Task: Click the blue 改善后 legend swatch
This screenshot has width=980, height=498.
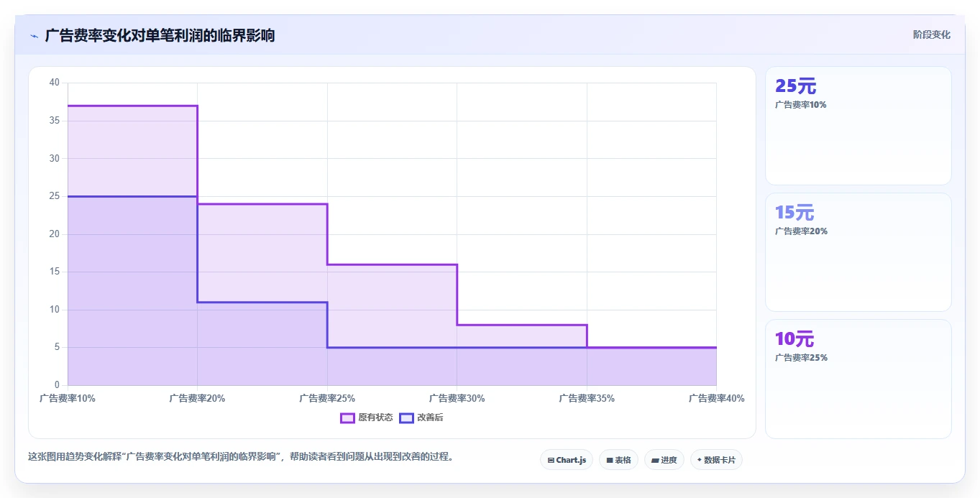Action: tap(406, 418)
